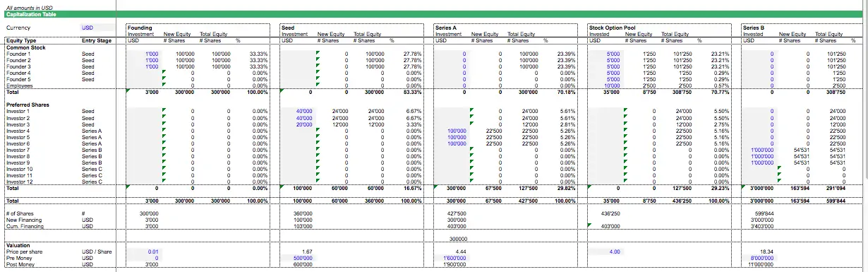Viewport: 868px width, 272px height.
Task: Select Employees' 10'000 Stock Option Pool cell
Action: pyautogui.click(x=605, y=85)
